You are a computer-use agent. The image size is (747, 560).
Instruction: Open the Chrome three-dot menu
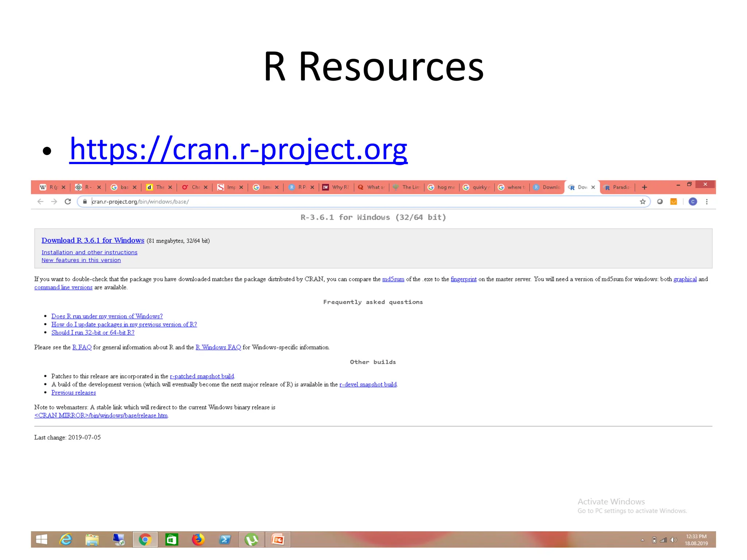[707, 202]
